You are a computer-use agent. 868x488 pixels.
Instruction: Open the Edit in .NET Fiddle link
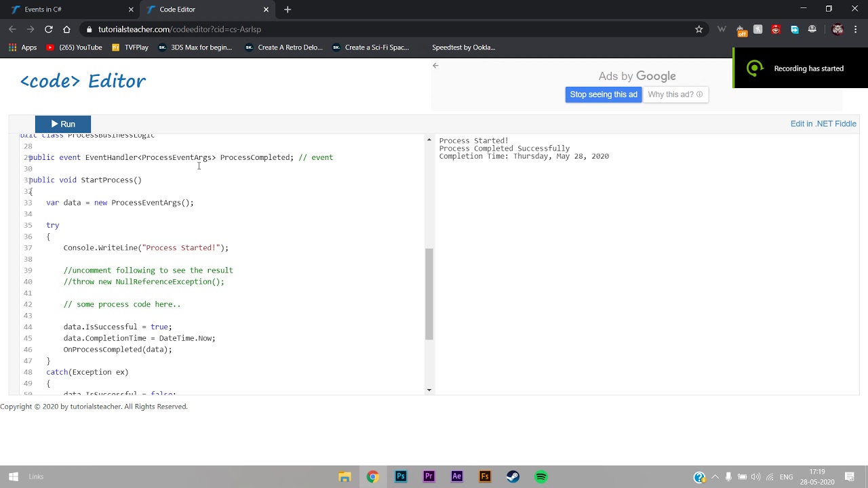click(823, 124)
